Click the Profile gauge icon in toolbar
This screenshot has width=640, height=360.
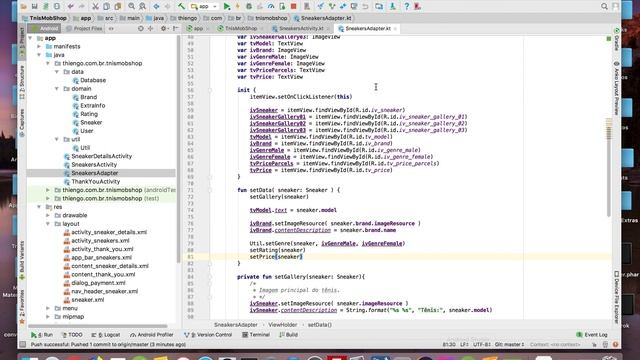(271, 7)
